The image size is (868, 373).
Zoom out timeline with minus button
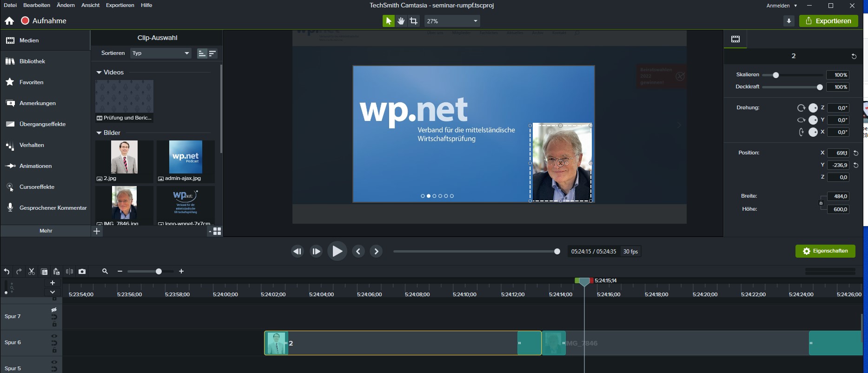point(120,271)
